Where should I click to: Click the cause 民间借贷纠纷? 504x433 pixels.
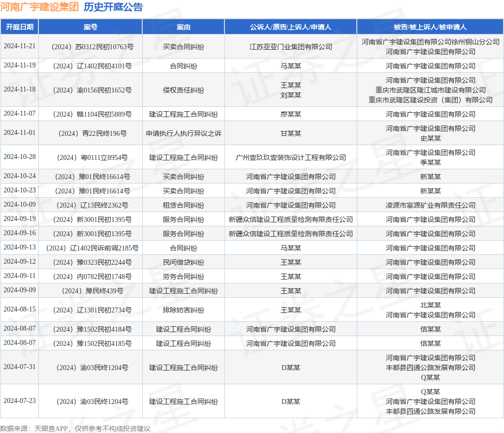click(x=183, y=262)
